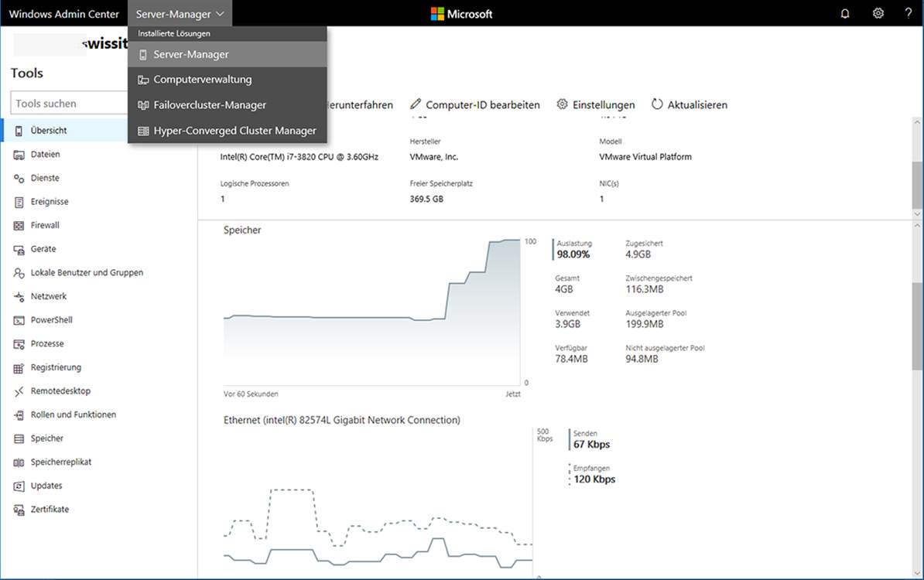Click VMware Virtual Platform model text

(x=645, y=157)
